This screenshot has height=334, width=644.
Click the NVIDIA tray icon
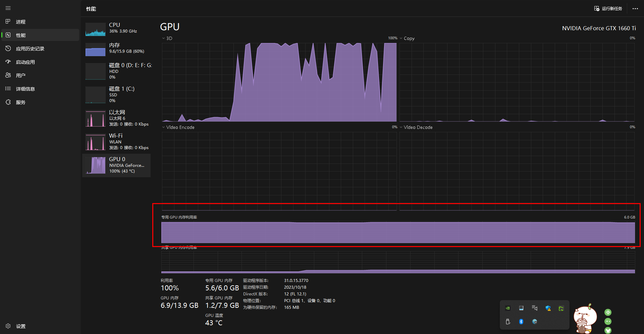coord(508,308)
